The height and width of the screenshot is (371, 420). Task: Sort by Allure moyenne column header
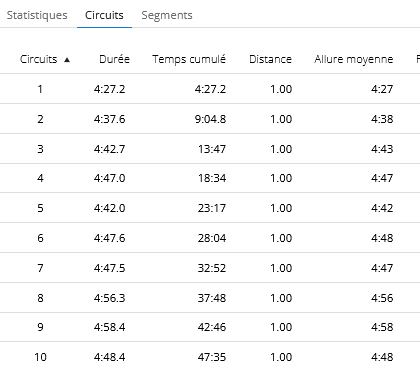(x=354, y=59)
